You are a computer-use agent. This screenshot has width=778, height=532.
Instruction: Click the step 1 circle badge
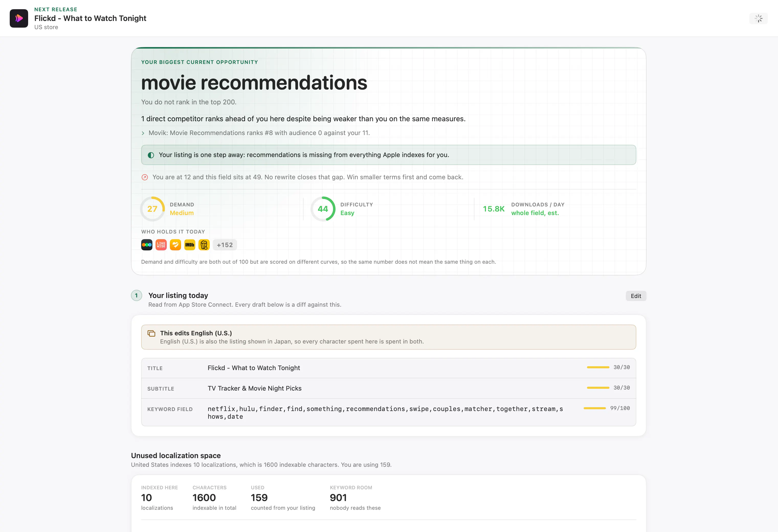pyautogui.click(x=136, y=296)
